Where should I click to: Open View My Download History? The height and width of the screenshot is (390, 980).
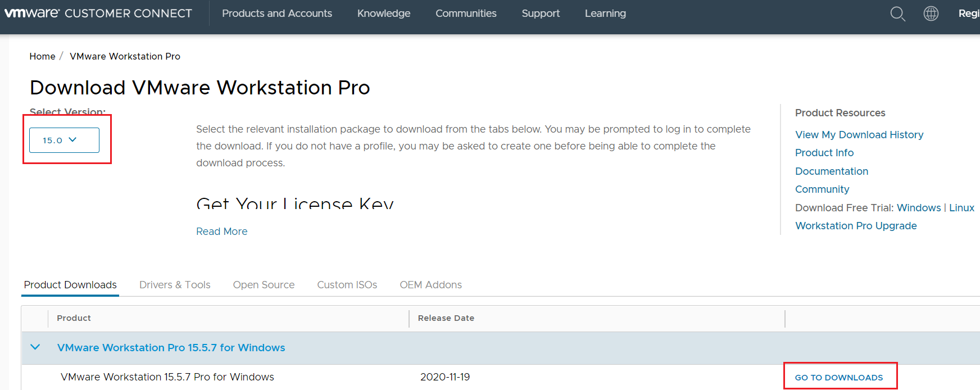click(x=859, y=134)
